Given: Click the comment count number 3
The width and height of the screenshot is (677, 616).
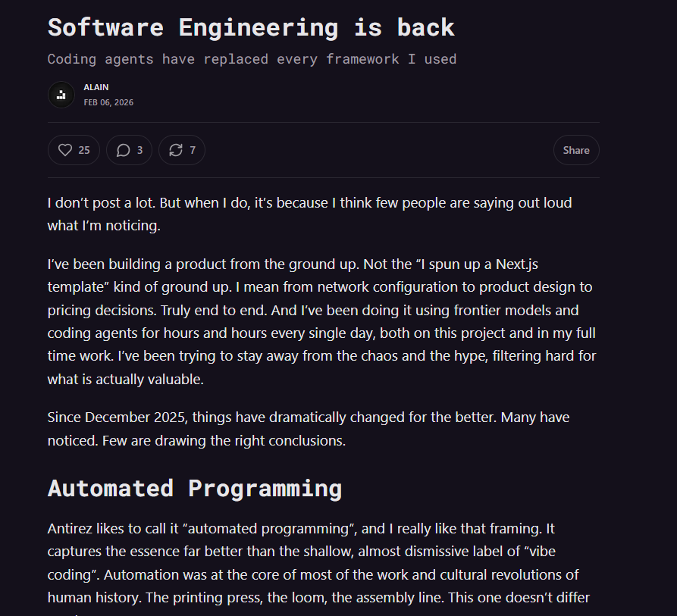Looking at the screenshot, I should tap(139, 150).
